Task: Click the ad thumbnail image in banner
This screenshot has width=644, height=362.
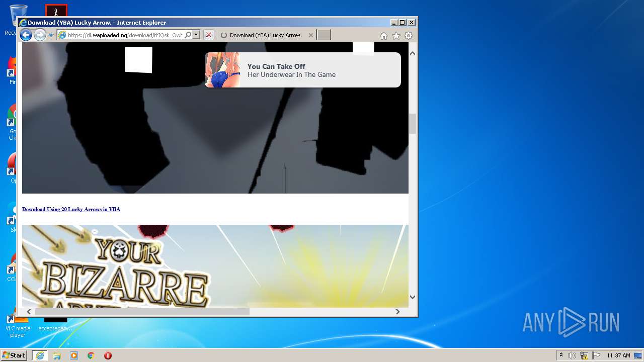Action: [222, 70]
